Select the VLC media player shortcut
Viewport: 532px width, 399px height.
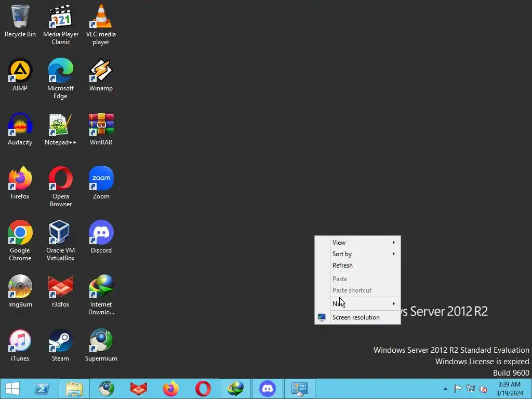tap(101, 25)
